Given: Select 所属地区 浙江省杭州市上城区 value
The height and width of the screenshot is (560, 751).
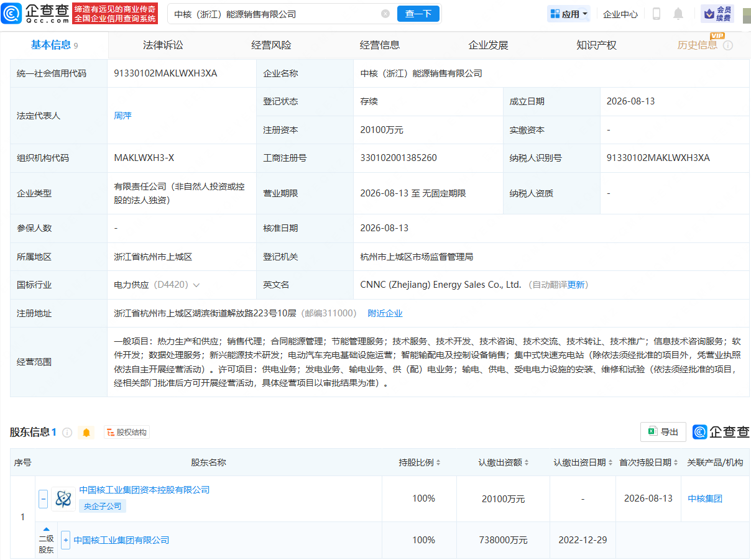Looking at the screenshot, I should (154, 257).
